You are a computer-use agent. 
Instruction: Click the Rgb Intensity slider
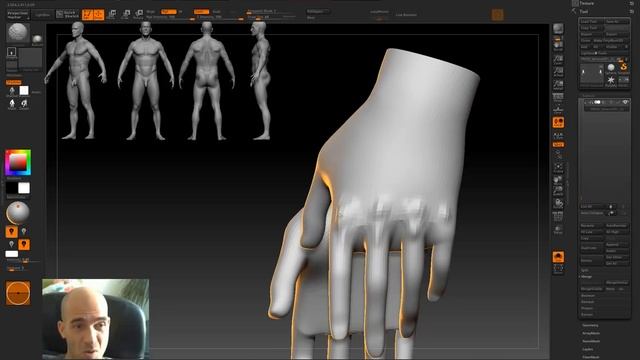point(170,17)
